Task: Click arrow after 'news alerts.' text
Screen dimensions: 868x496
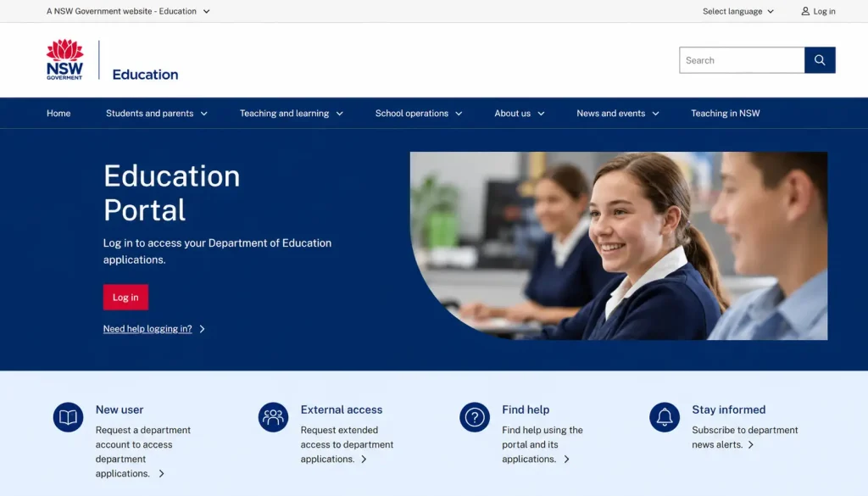Action: [x=751, y=444]
